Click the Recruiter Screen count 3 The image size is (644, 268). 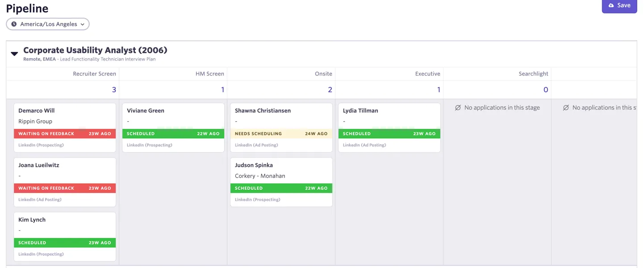pos(114,90)
